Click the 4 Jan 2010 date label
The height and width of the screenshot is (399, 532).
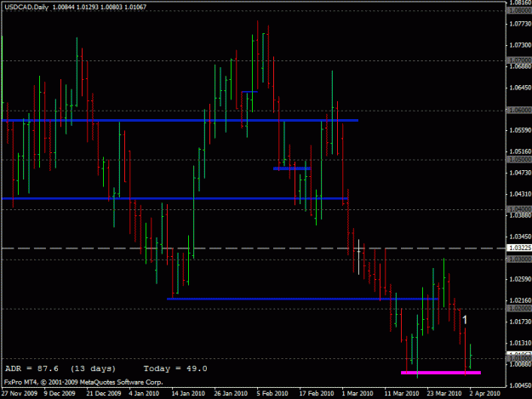coord(144,394)
